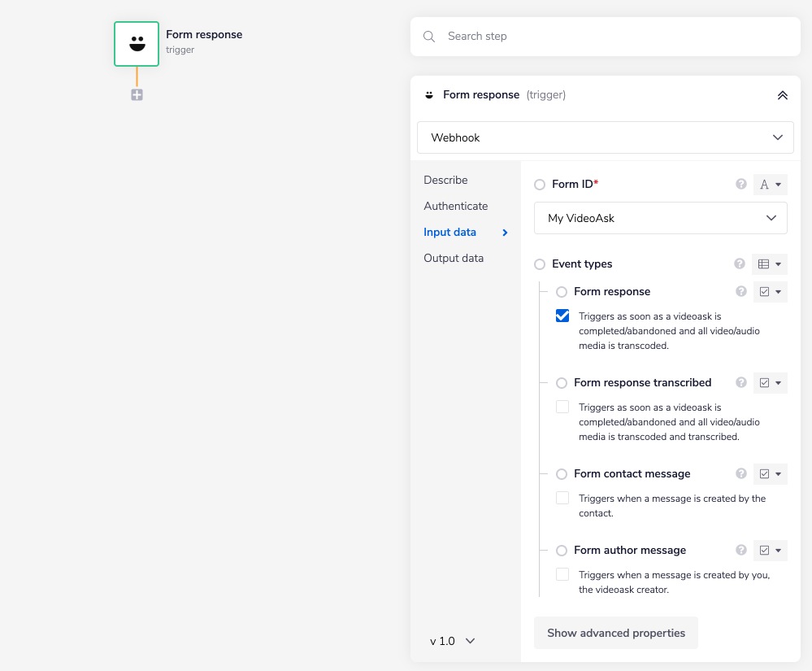
Task: Expand the My VideoAsk form dropdown
Action: tap(660, 218)
